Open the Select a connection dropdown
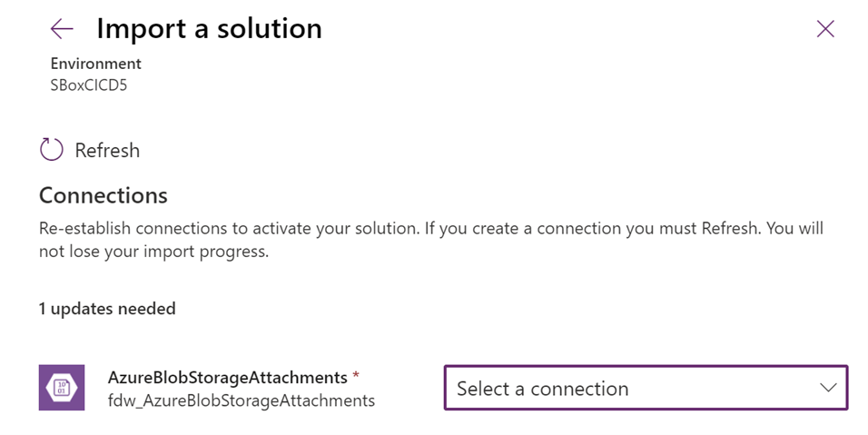Image resolution: width=868 pixels, height=435 pixels. [645, 389]
